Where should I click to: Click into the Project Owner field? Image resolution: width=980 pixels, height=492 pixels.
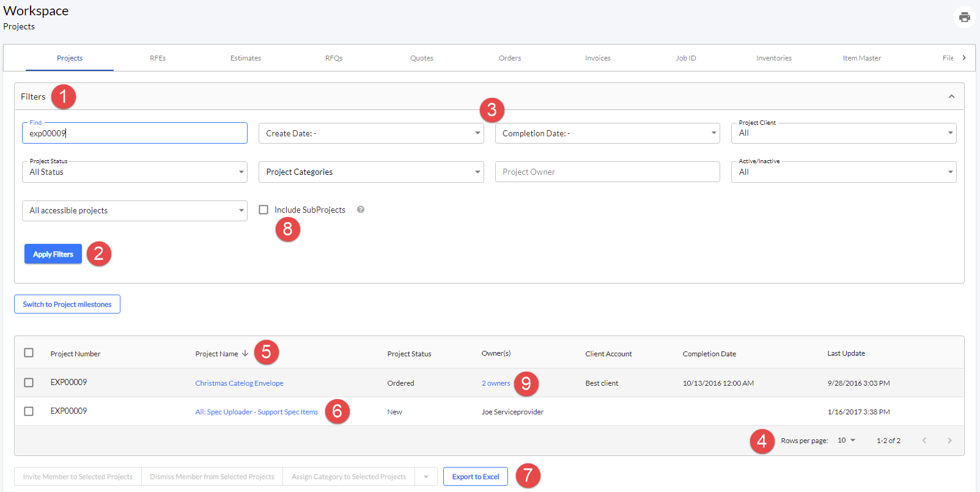pyautogui.click(x=608, y=172)
